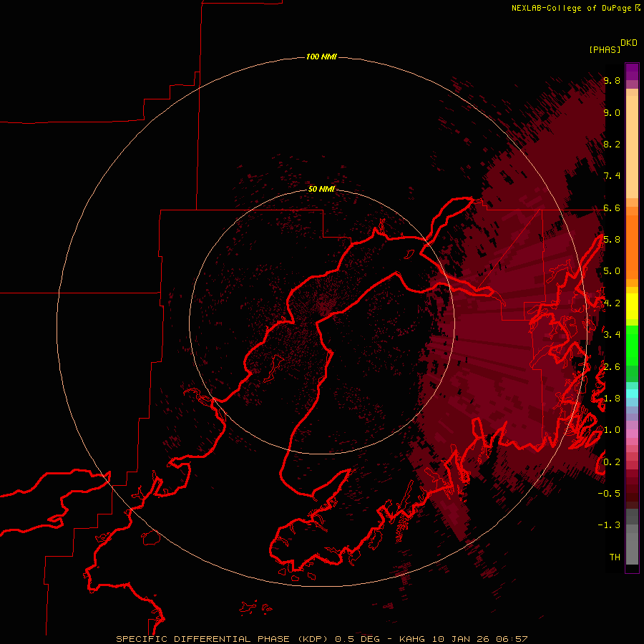Click the DKD legend heading

(x=628, y=43)
